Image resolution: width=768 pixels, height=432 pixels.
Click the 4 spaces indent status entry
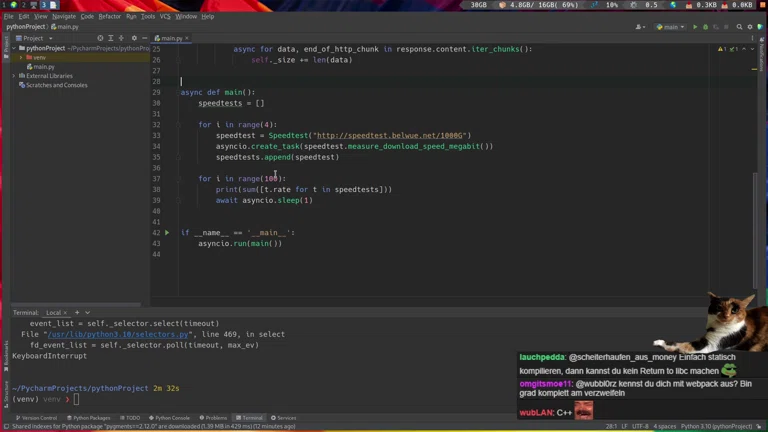[665, 427]
